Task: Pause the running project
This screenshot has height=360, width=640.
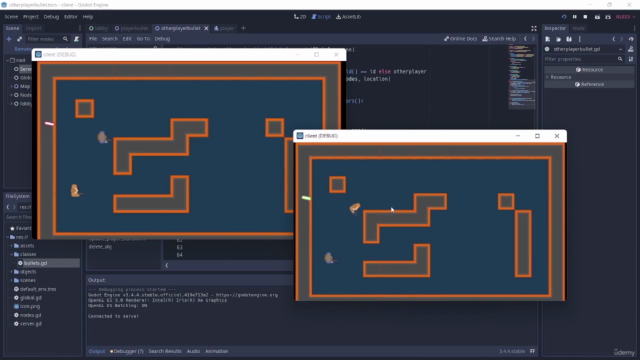Action: click(575, 17)
